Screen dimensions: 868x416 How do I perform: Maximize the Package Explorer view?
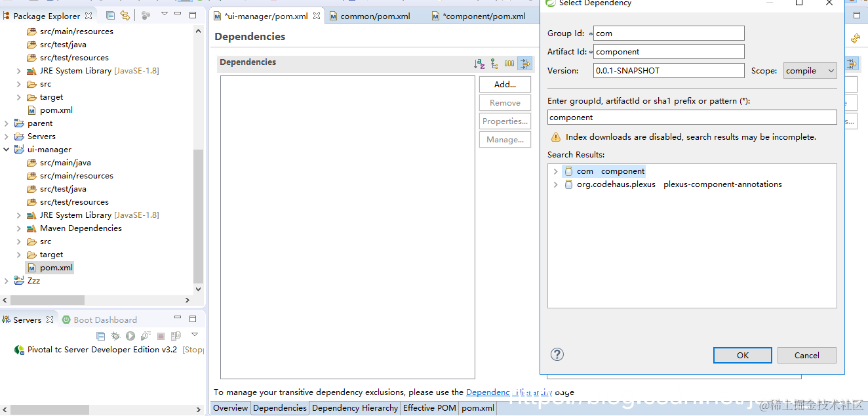[x=193, y=14]
